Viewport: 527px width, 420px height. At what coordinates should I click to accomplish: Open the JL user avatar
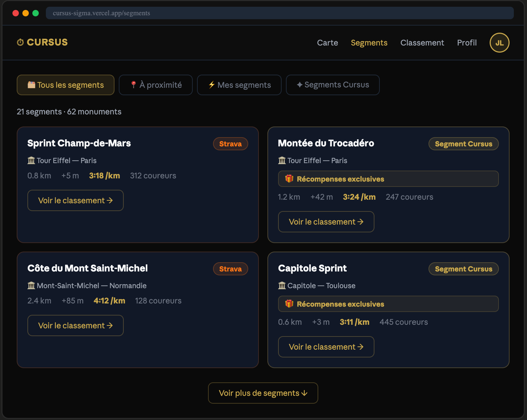(x=499, y=43)
